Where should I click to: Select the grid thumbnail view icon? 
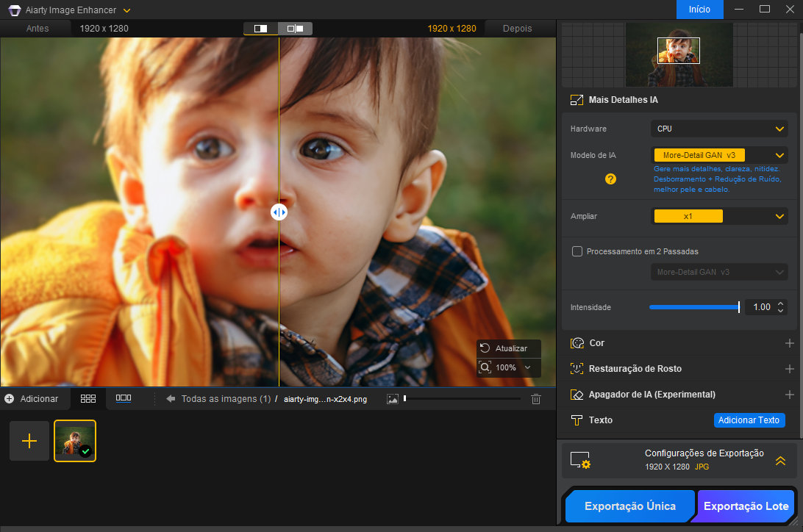coord(88,398)
